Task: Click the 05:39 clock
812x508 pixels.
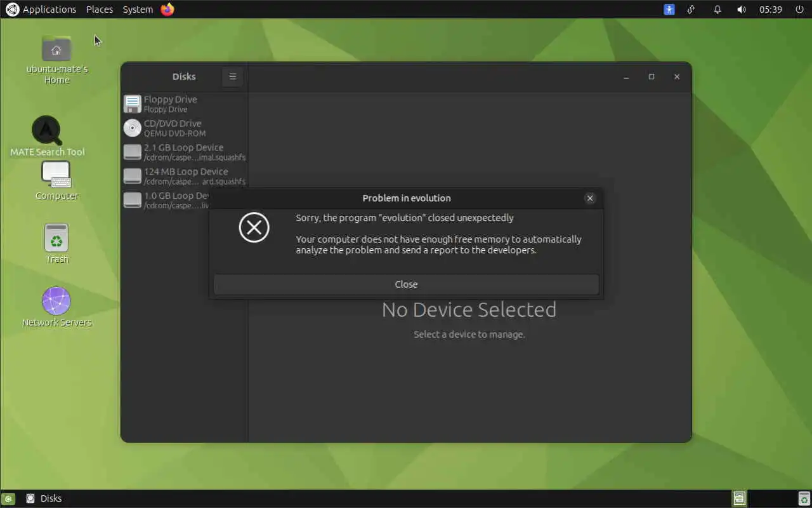Action: pos(771,10)
